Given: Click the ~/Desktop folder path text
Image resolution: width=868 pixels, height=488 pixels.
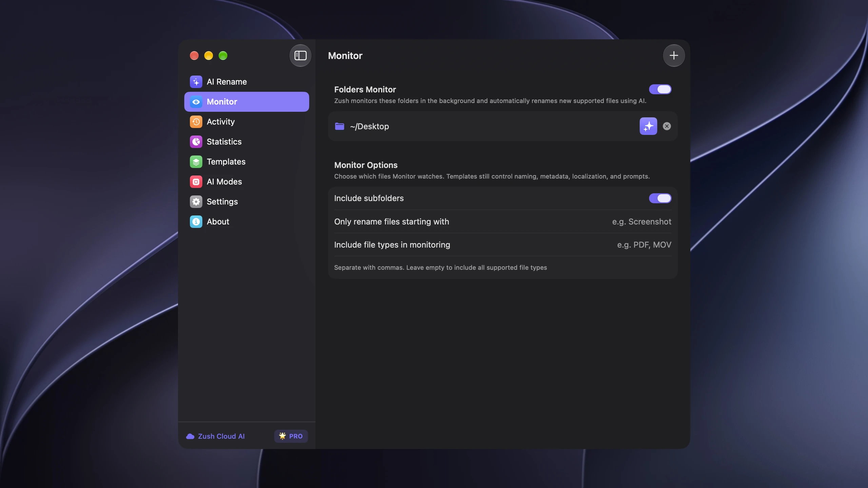Looking at the screenshot, I should (370, 126).
